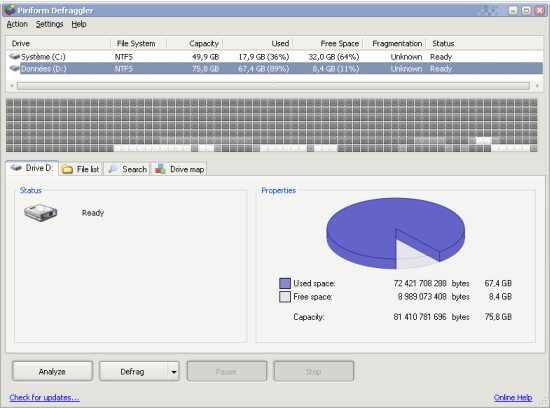Sort by the File System column header
This screenshot has width=550, height=408.
tap(139, 44)
